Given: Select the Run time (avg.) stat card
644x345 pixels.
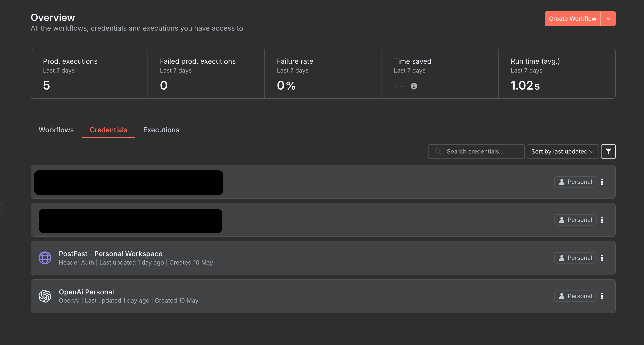Looking at the screenshot, I should [557, 74].
